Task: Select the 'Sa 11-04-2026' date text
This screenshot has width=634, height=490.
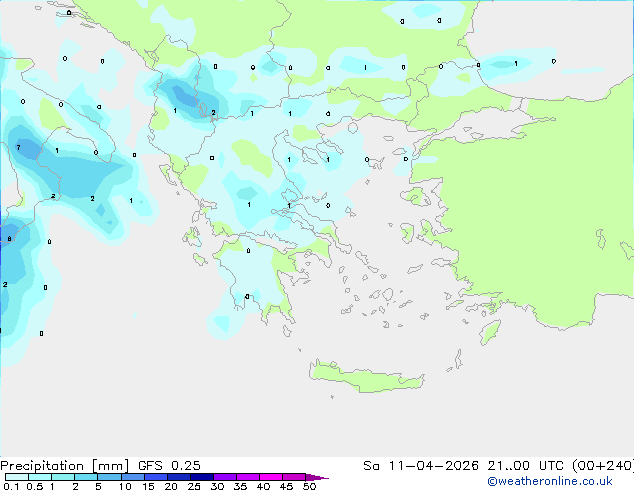Action: 421,466
